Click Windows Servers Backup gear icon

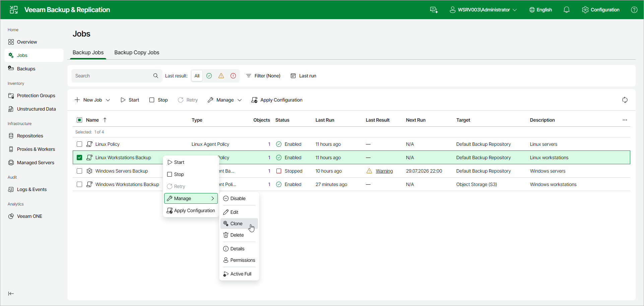click(x=89, y=171)
